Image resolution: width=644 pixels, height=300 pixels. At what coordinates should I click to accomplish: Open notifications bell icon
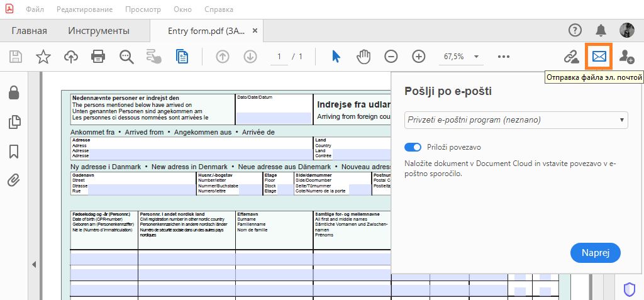click(601, 30)
